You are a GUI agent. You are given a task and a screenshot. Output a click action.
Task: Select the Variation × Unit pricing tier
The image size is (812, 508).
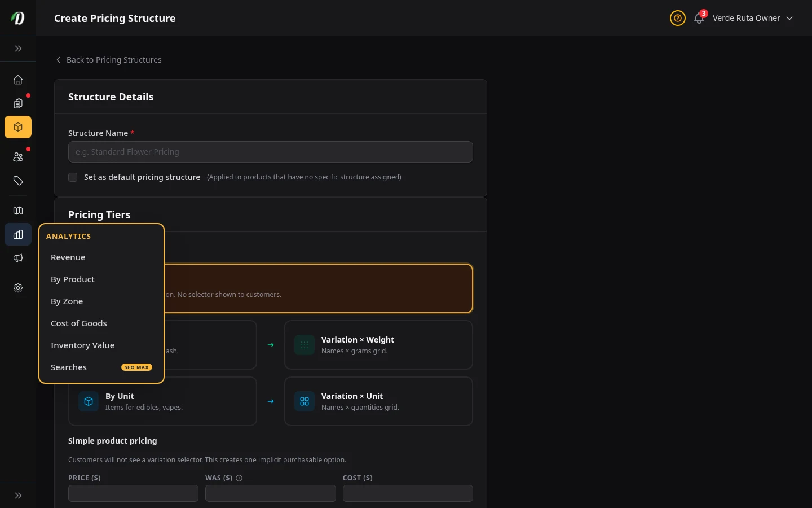tap(378, 401)
